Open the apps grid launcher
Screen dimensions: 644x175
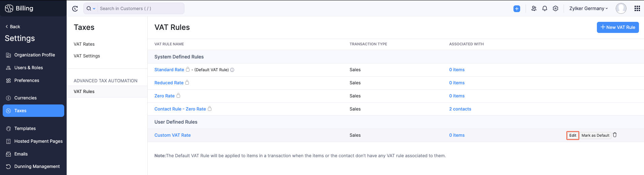[x=637, y=9]
